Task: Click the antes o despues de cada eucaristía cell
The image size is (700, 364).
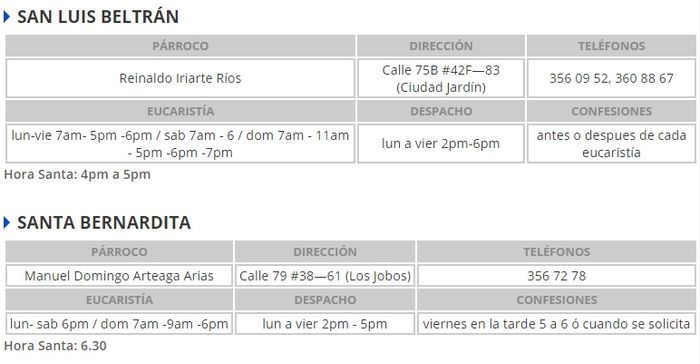Action: [x=611, y=143]
